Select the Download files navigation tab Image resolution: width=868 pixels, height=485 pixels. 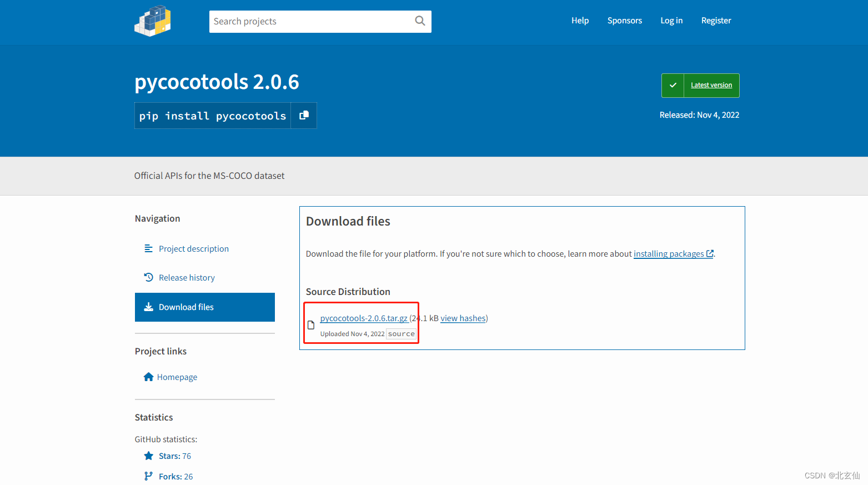[205, 307]
